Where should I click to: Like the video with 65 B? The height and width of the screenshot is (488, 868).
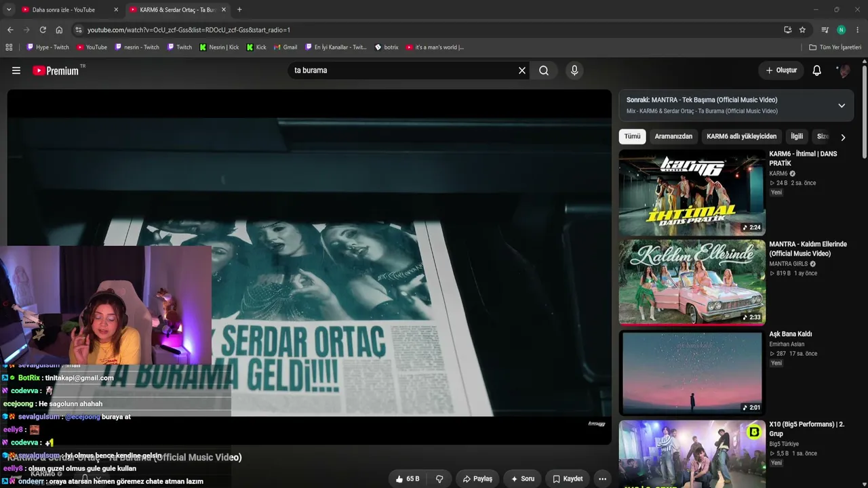pyautogui.click(x=407, y=479)
